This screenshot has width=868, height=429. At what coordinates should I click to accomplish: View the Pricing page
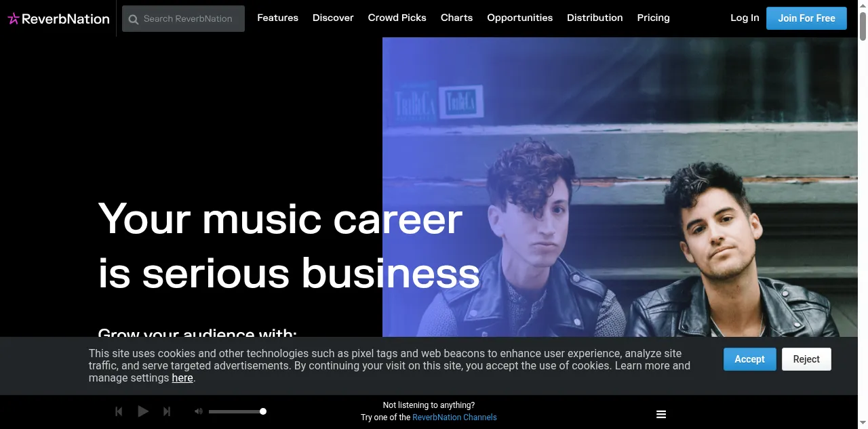click(653, 18)
